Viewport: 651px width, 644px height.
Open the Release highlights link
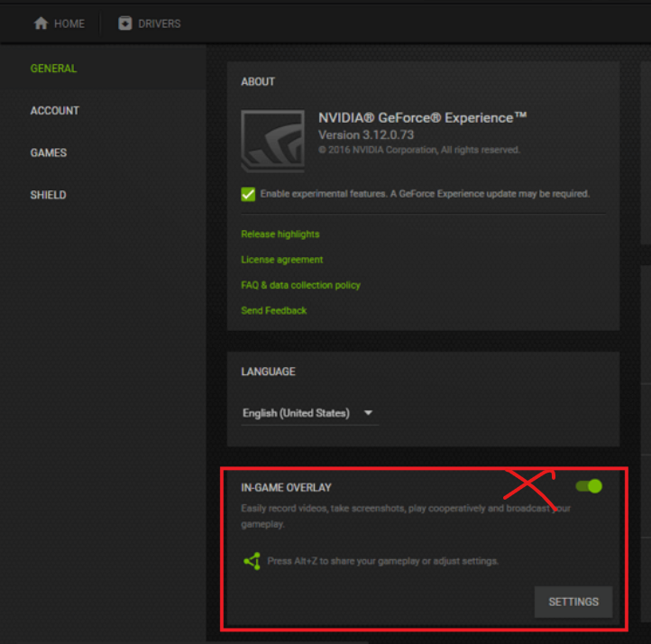280,235
